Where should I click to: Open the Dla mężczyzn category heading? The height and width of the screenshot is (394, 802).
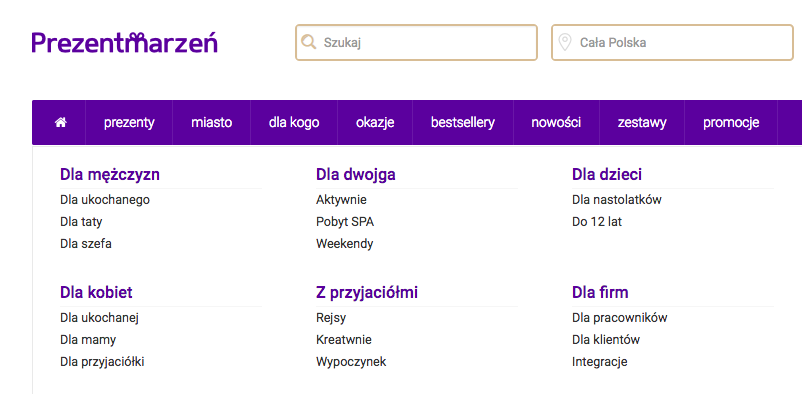tap(110, 175)
